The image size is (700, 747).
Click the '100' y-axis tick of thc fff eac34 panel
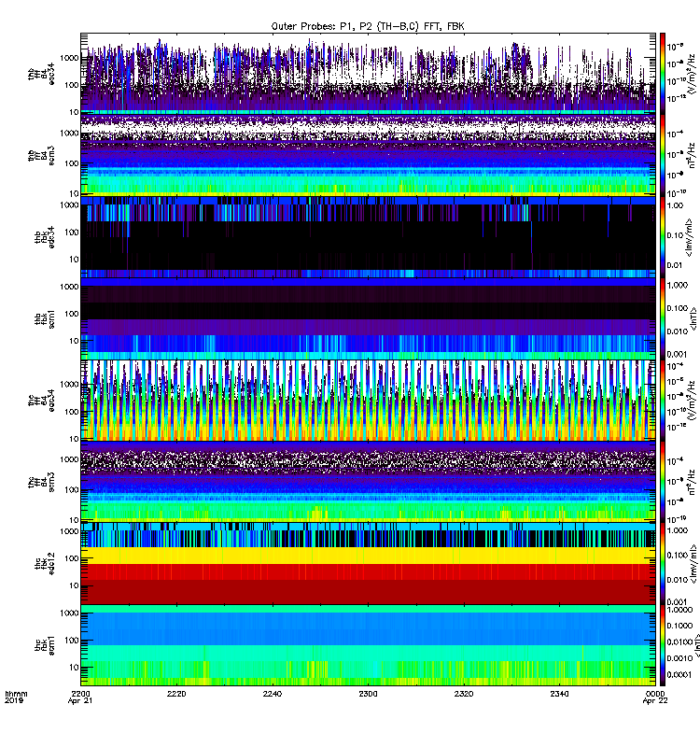[x=72, y=412]
